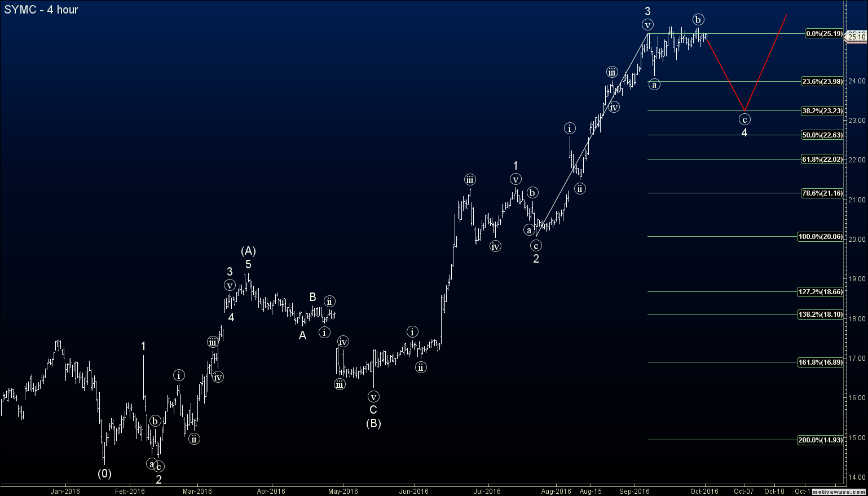Select the 100.0%(20.06) Fibonacci label
868x496 pixels.
821,237
